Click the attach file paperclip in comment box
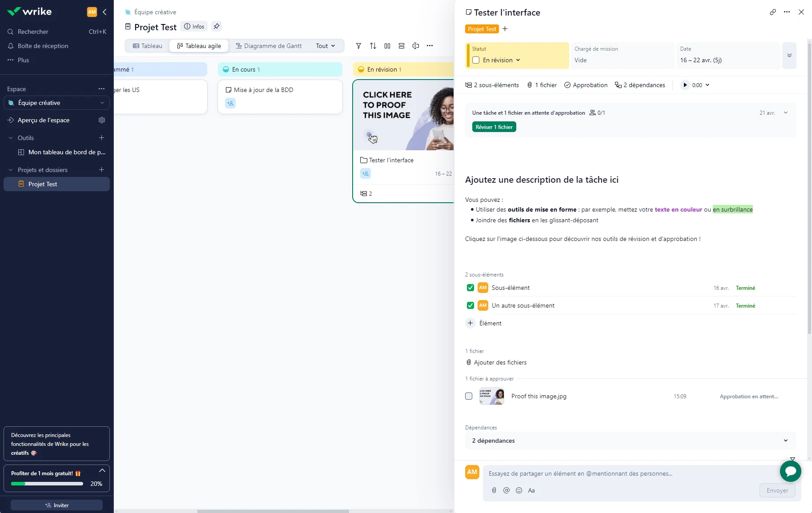 point(494,490)
